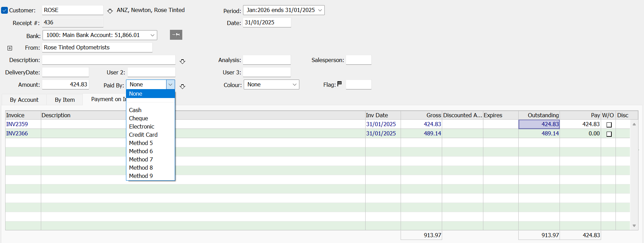
Task: Choose Method 5 from list
Action: [x=151, y=143]
